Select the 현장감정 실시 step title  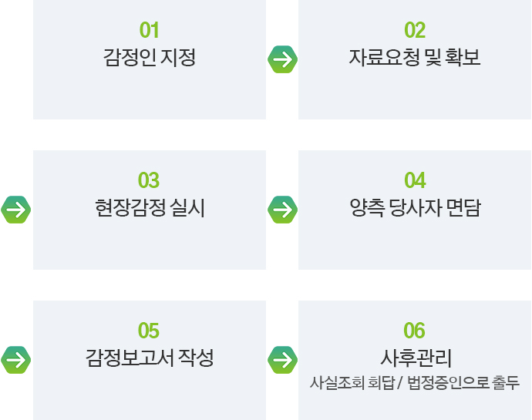click(x=150, y=207)
